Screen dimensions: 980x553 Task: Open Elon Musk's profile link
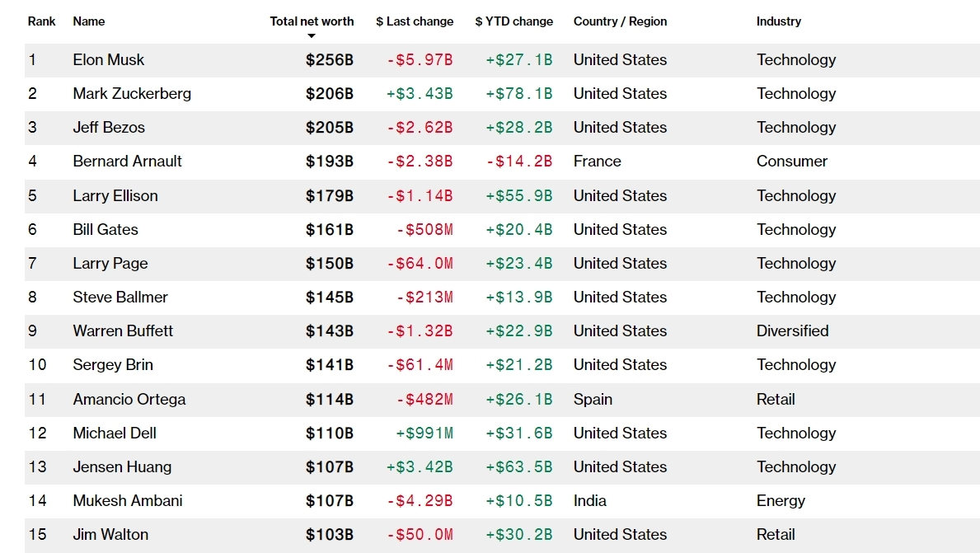coord(108,60)
